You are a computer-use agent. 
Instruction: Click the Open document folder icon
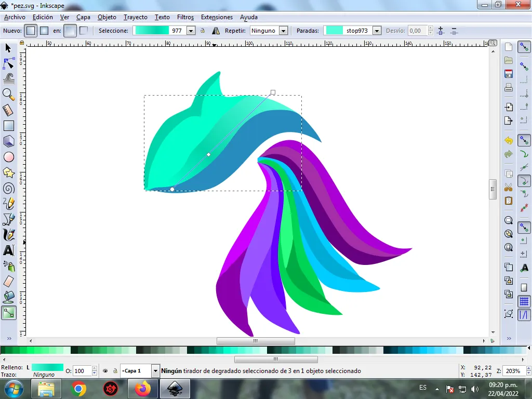coord(508,60)
